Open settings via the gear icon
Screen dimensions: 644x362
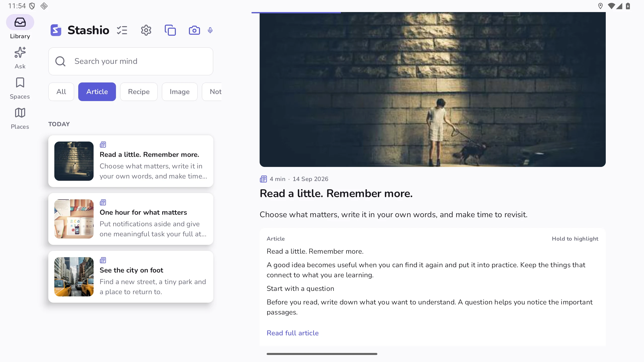[146, 30]
